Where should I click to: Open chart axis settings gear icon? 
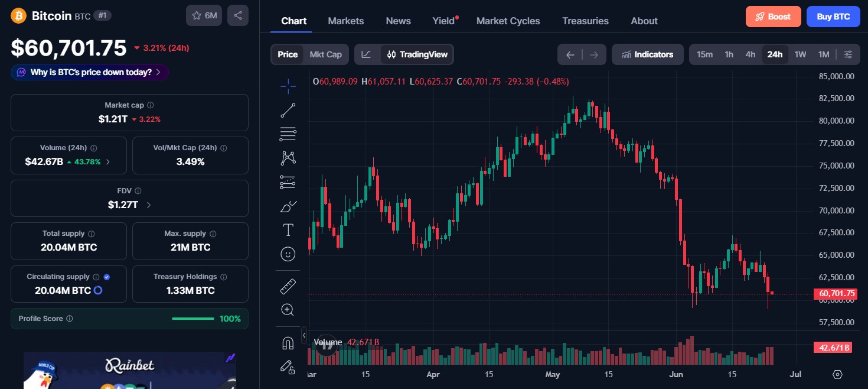tap(837, 374)
